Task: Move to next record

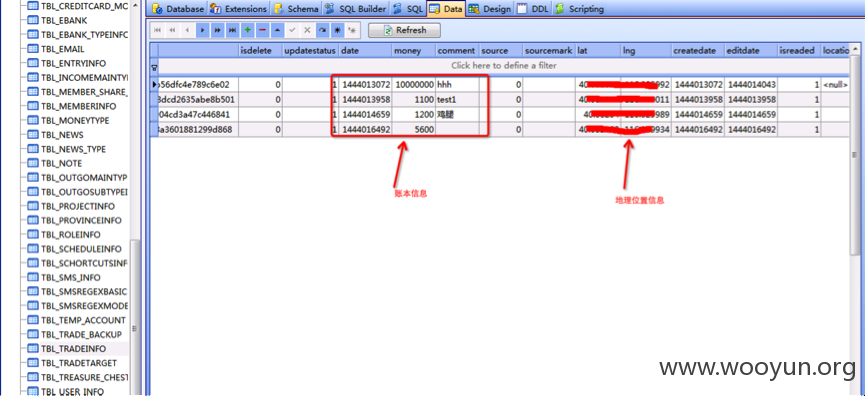Action: tap(202, 30)
